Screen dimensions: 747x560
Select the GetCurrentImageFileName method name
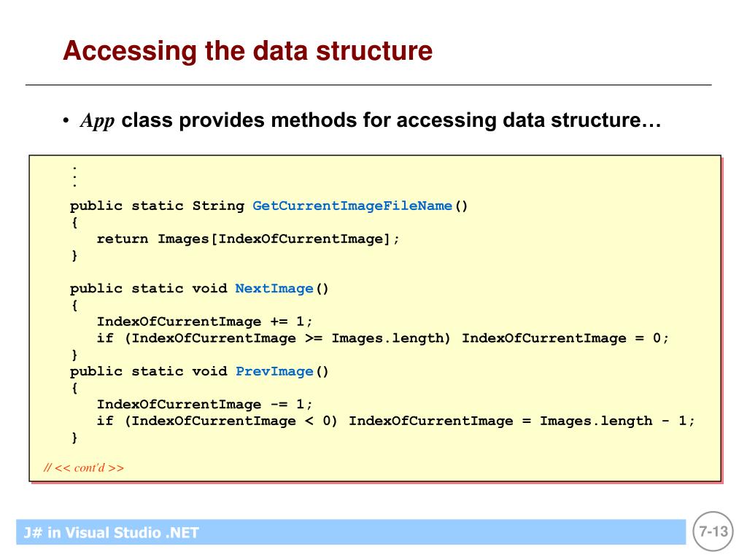[x=352, y=206]
